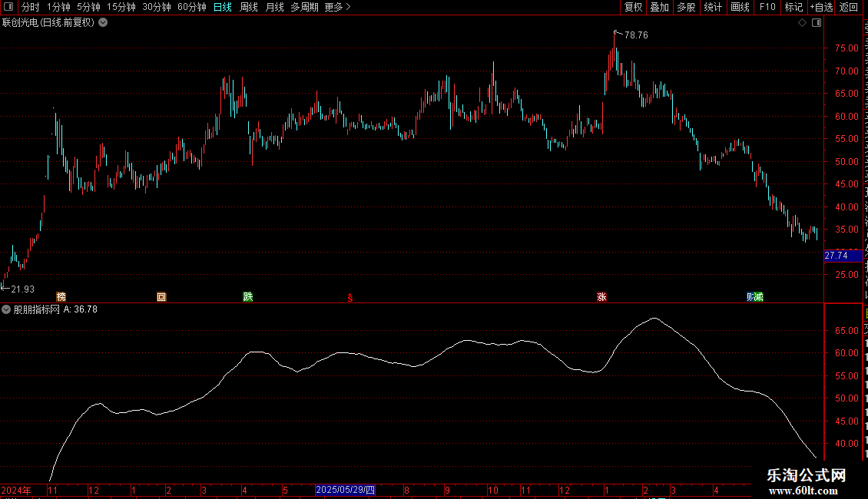Open the dropdown beside 联创光电 chart title
The image size is (868, 499).
[x=103, y=23]
